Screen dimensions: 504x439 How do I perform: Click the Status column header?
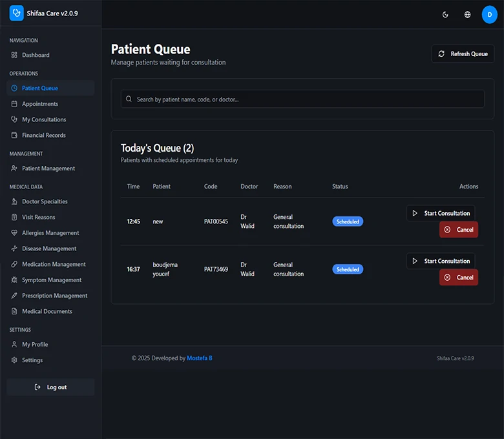tap(340, 187)
